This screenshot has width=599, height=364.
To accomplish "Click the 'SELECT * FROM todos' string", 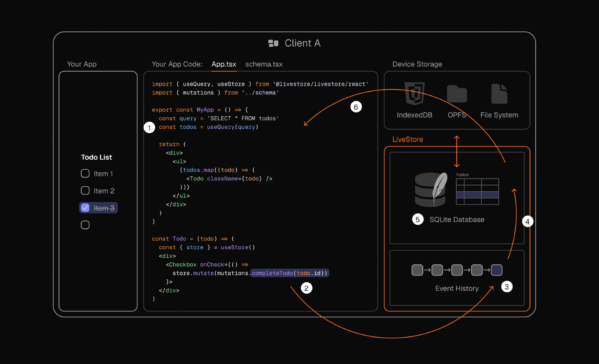I will point(243,118).
